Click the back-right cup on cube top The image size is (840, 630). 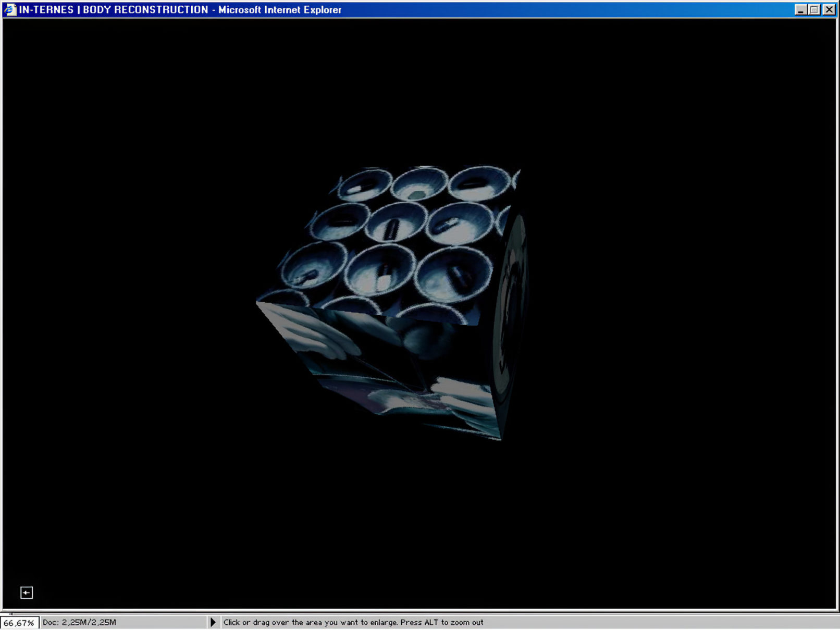tap(479, 183)
